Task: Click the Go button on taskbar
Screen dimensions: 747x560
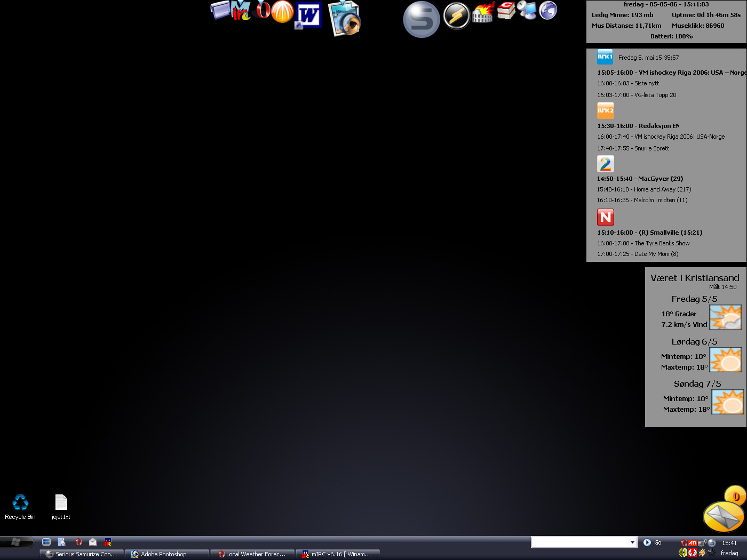Action: click(653, 542)
